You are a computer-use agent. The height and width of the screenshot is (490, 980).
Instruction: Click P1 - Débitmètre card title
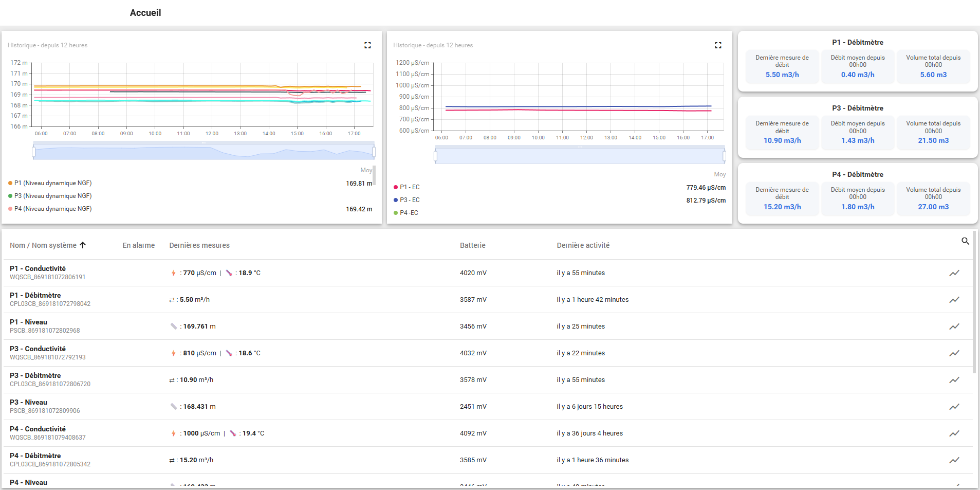[x=858, y=42]
